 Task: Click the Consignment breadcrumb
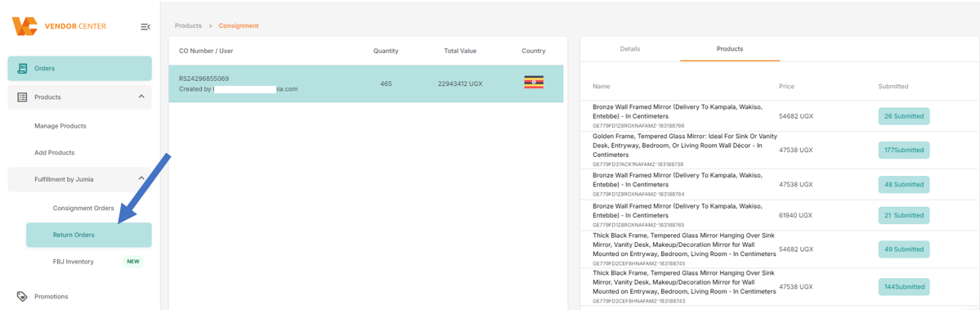coord(239,25)
